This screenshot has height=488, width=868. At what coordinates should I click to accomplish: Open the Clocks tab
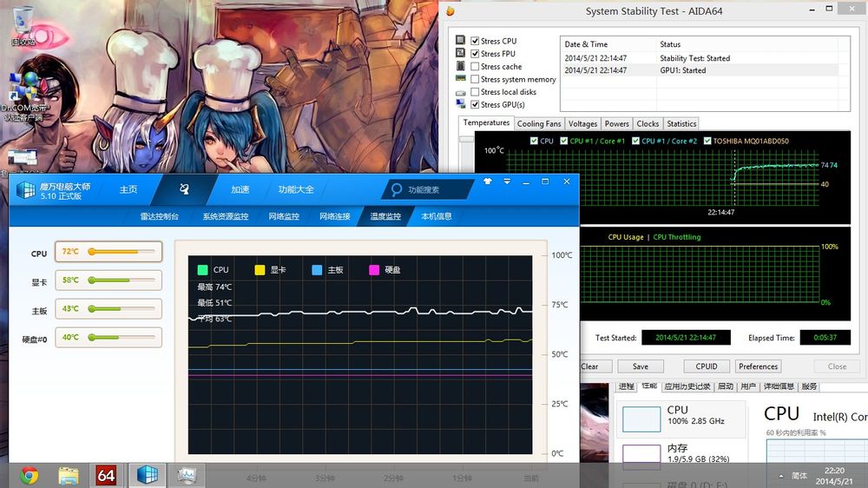click(x=648, y=124)
